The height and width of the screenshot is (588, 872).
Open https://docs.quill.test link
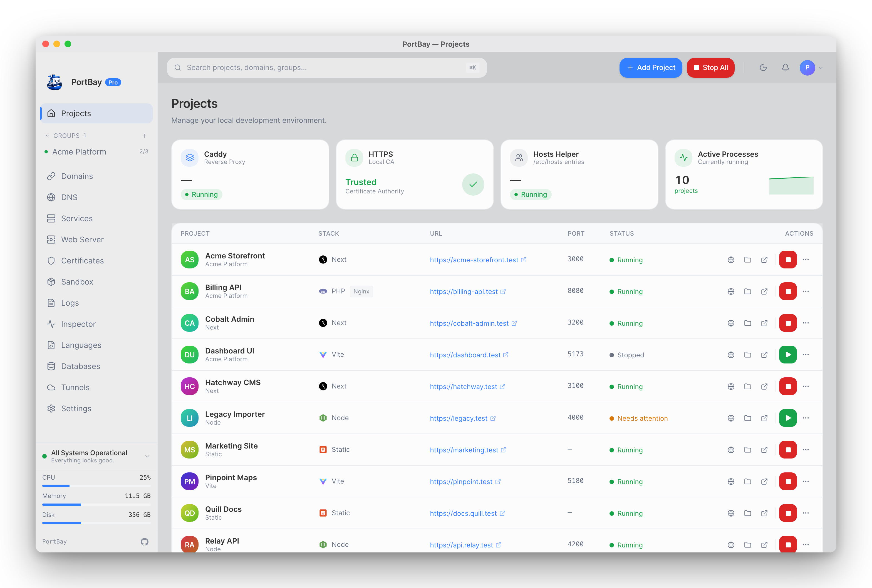click(x=467, y=513)
